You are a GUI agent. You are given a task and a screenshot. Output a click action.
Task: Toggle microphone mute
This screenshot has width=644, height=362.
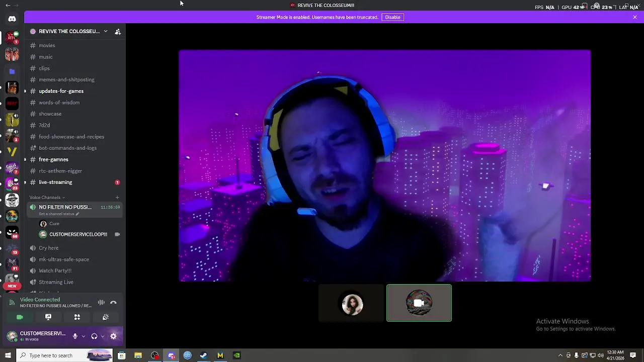pos(75,336)
